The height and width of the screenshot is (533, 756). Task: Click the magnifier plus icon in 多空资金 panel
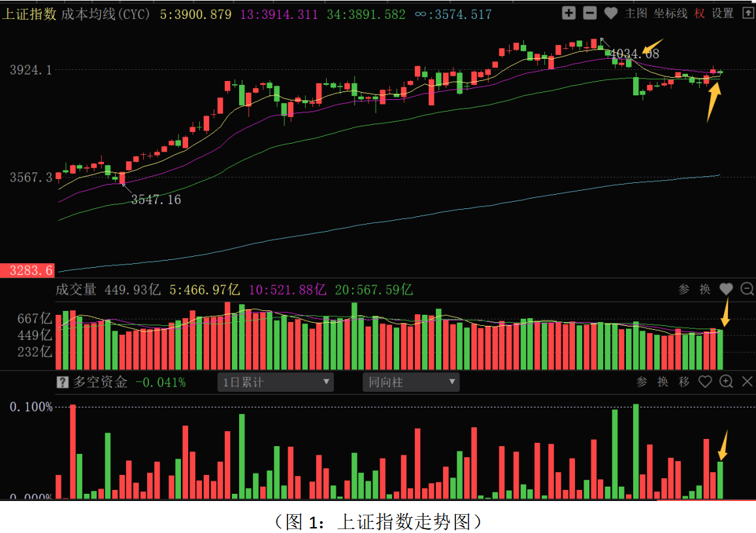tap(726, 381)
